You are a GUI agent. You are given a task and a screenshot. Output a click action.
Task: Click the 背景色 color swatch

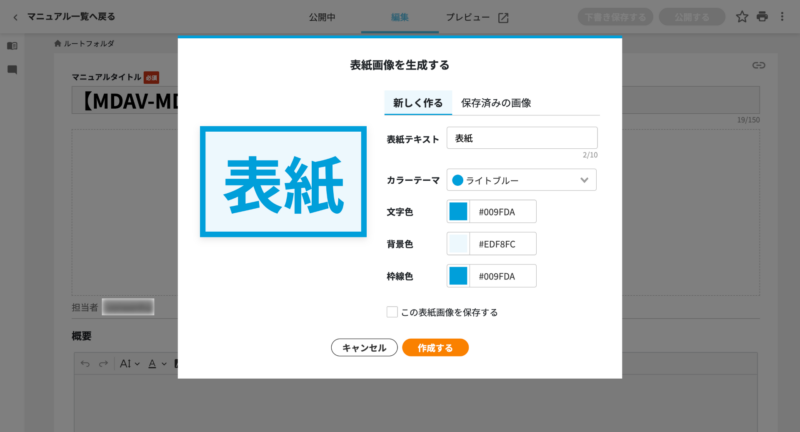tap(458, 244)
